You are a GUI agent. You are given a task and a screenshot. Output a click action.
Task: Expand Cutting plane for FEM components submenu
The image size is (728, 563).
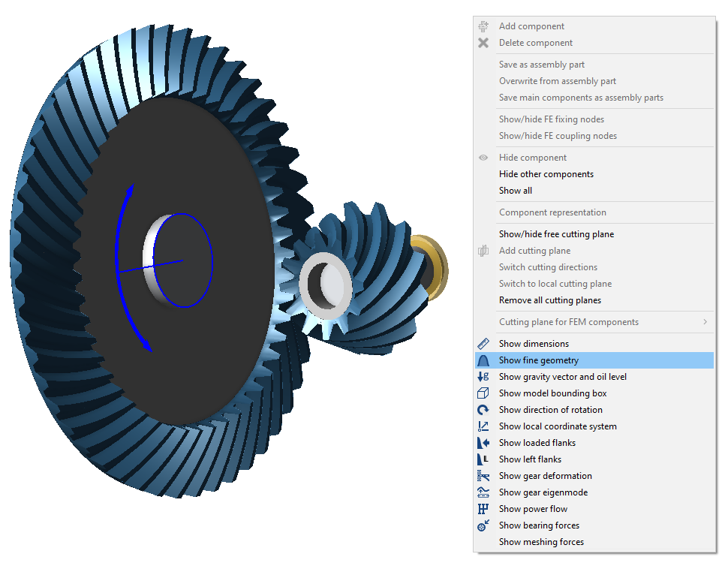pyautogui.click(x=568, y=322)
